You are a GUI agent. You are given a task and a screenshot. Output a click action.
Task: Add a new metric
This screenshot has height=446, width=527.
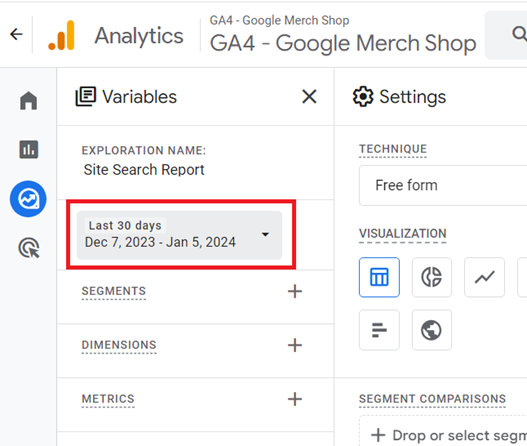click(x=295, y=399)
